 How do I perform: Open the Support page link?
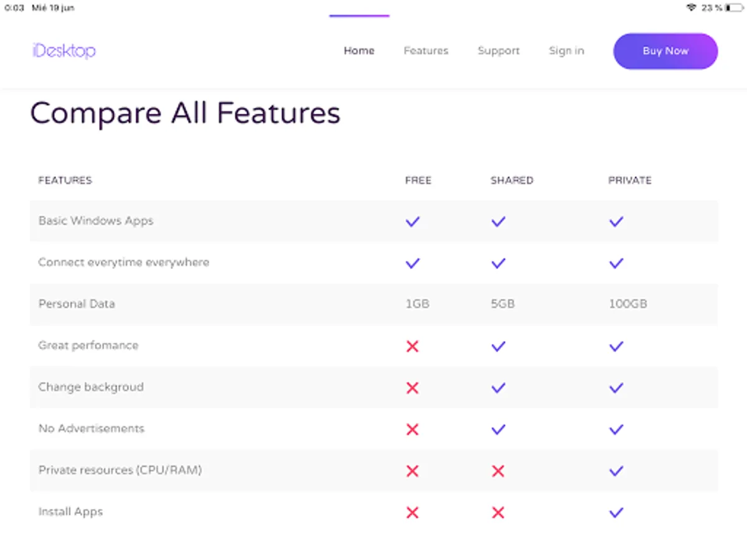(499, 50)
